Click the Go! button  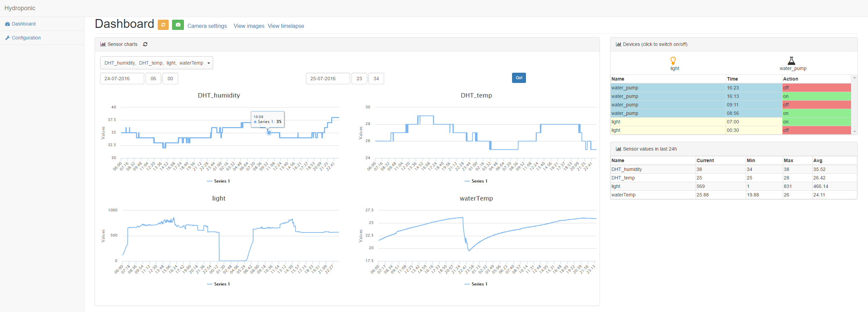518,78
